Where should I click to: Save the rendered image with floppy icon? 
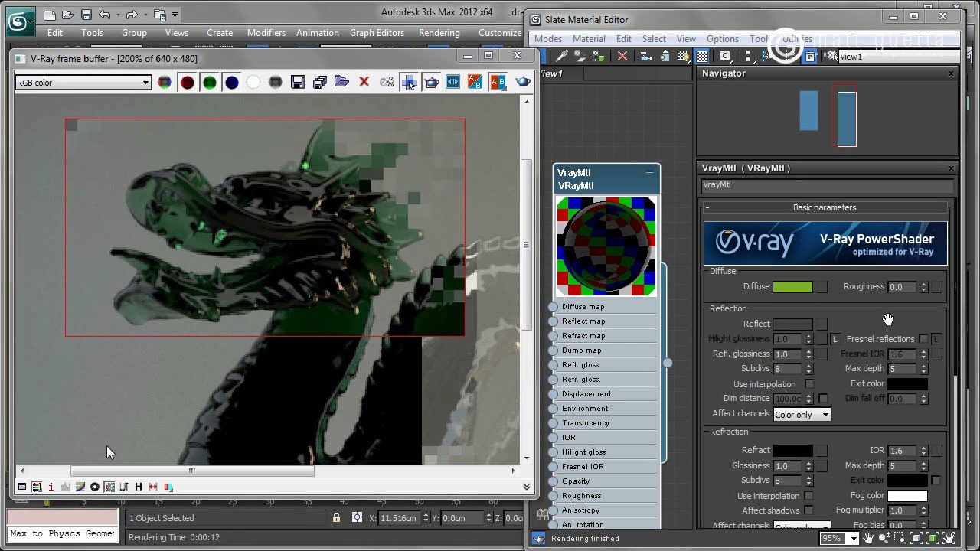pos(298,83)
